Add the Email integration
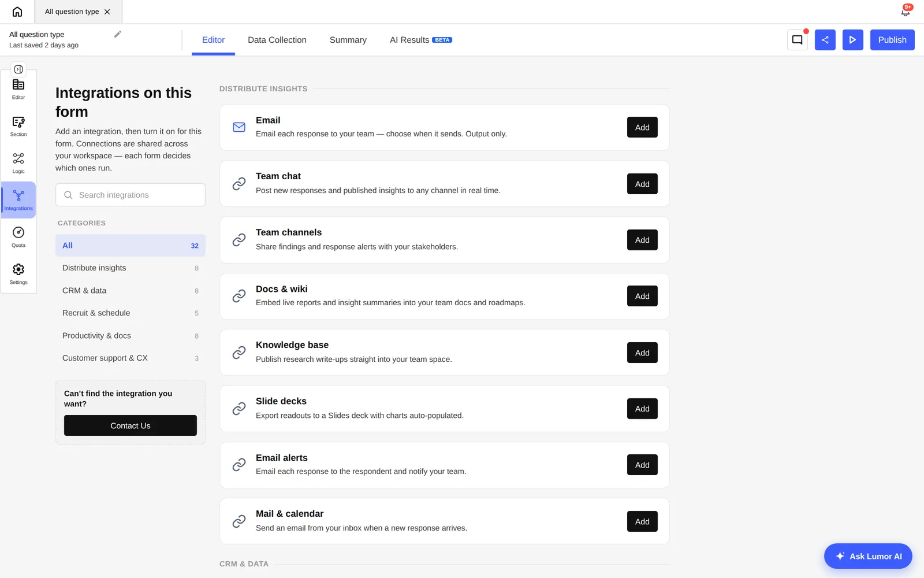The image size is (924, 578). point(642,127)
